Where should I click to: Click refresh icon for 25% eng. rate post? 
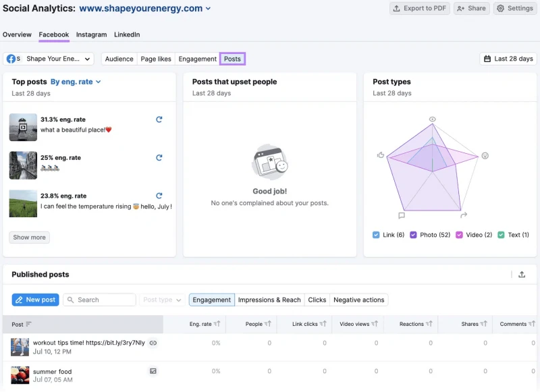click(159, 158)
